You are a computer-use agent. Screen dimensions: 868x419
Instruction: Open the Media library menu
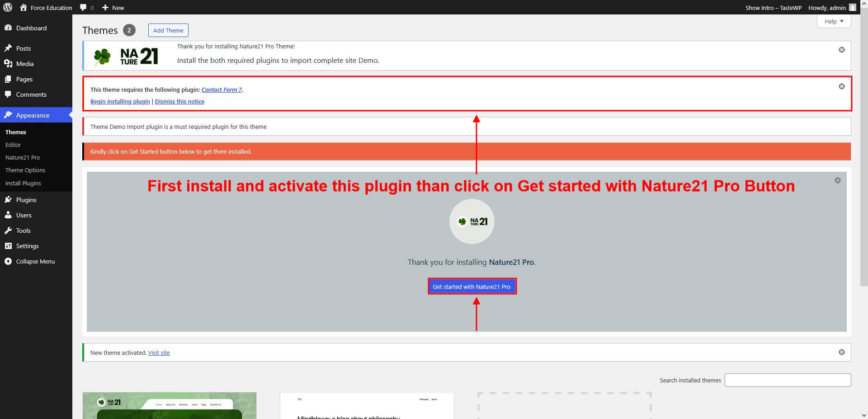pos(25,64)
